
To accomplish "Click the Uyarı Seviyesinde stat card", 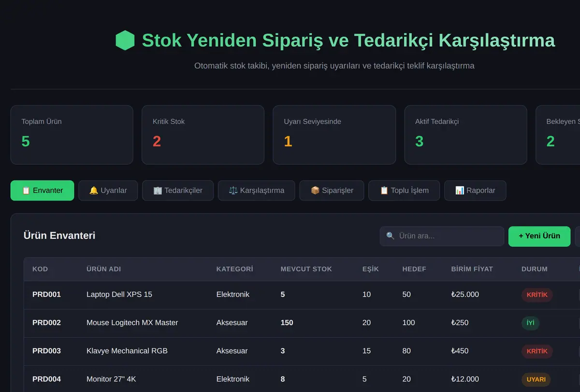I will (334, 135).
